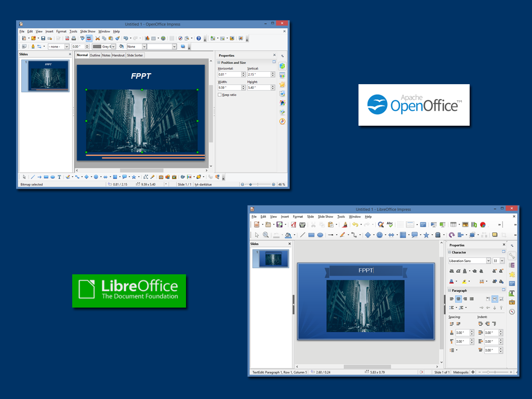Open the Slide Show menu in LibreOffice

tap(325, 217)
